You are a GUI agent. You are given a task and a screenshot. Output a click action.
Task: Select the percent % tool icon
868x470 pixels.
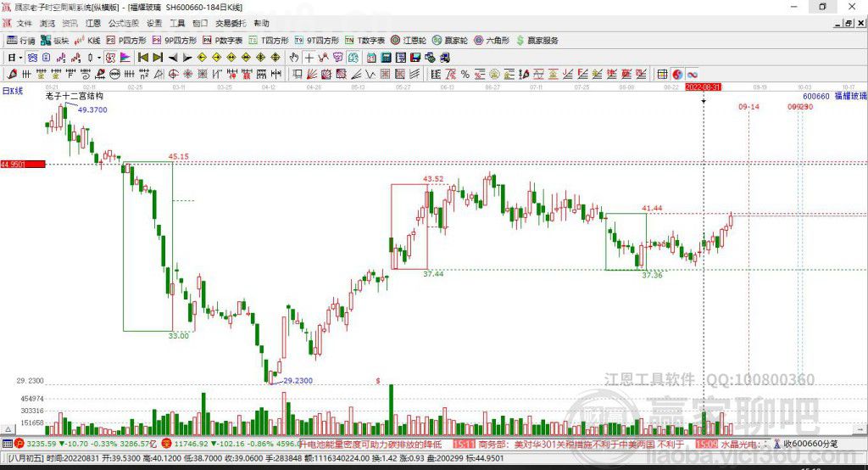pos(465,75)
